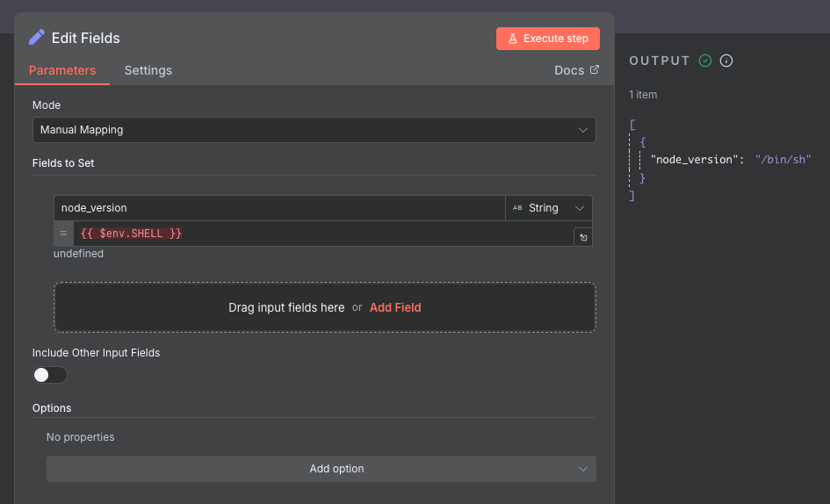Click the Add Field link
The width and height of the screenshot is (830, 504).
pos(395,307)
